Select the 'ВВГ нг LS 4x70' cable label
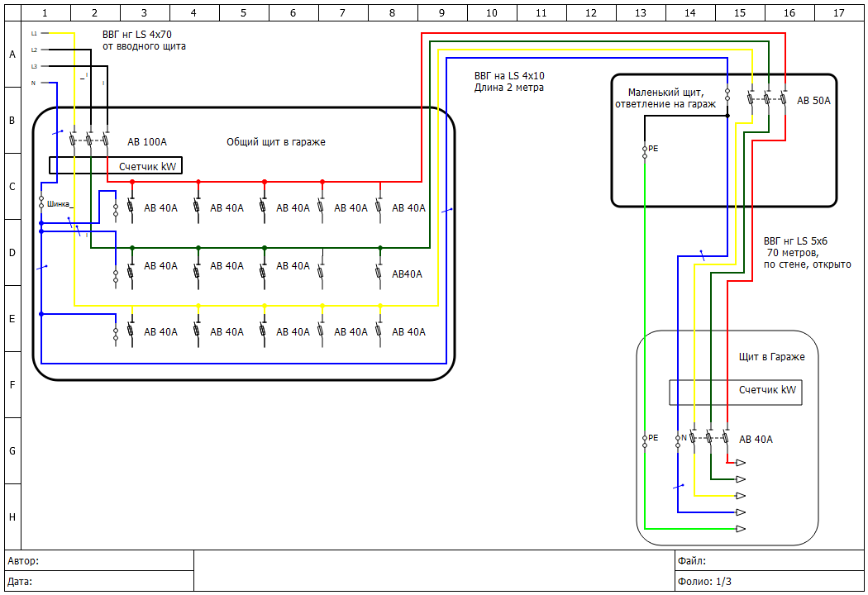 point(137,34)
